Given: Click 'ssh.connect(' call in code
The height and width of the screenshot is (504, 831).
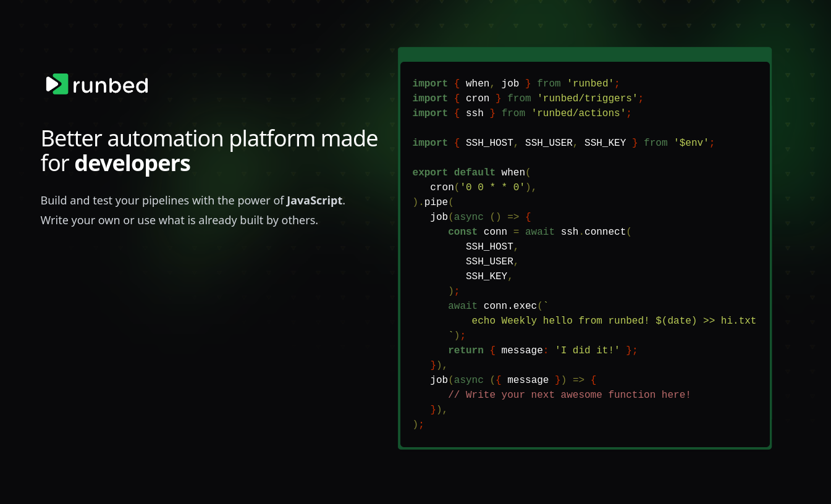Looking at the screenshot, I should (x=596, y=232).
